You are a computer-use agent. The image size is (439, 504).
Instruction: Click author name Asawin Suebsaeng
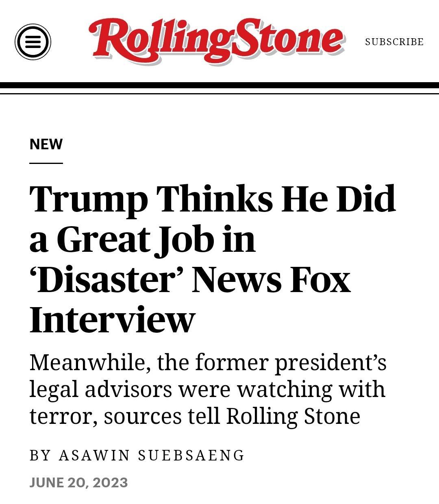[x=152, y=455]
